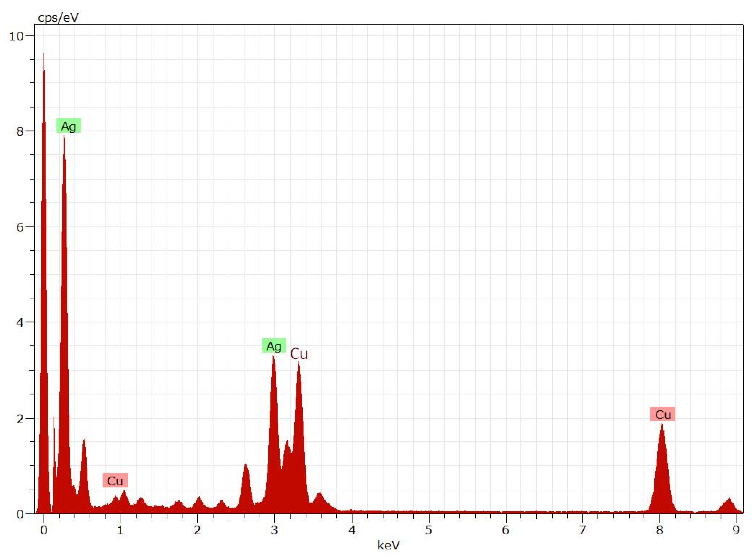Click the x-axis tick label 9

(x=736, y=530)
